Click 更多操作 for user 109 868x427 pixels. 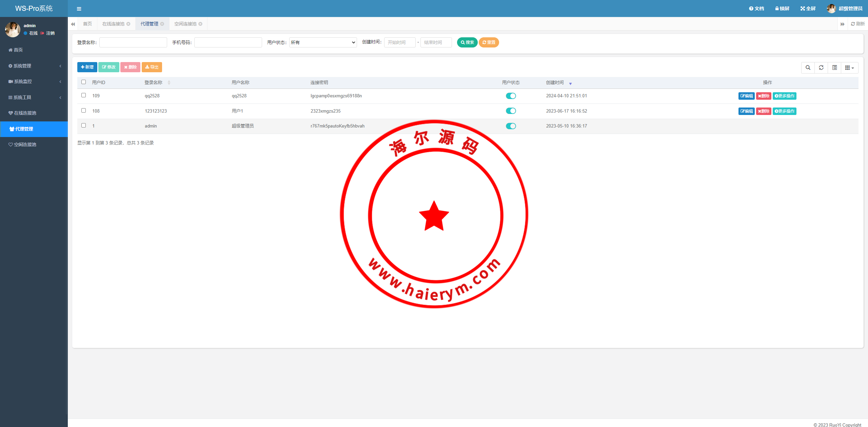point(784,96)
